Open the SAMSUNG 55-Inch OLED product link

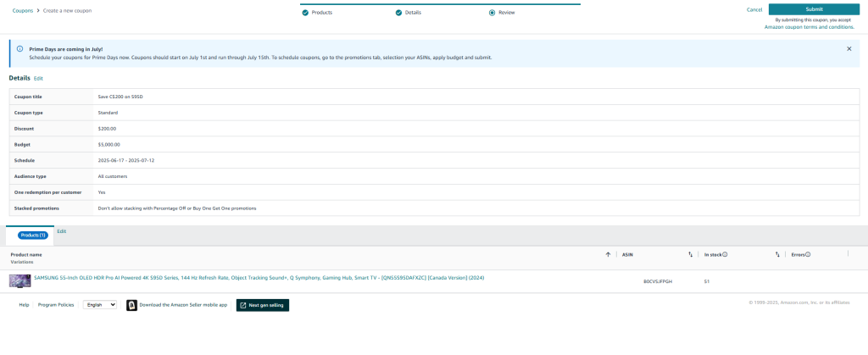[x=259, y=278]
